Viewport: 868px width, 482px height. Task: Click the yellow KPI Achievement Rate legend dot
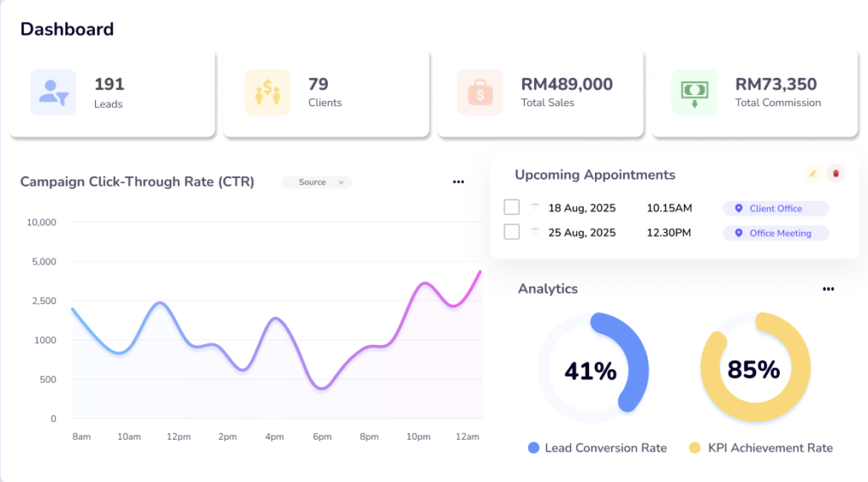[x=695, y=448]
